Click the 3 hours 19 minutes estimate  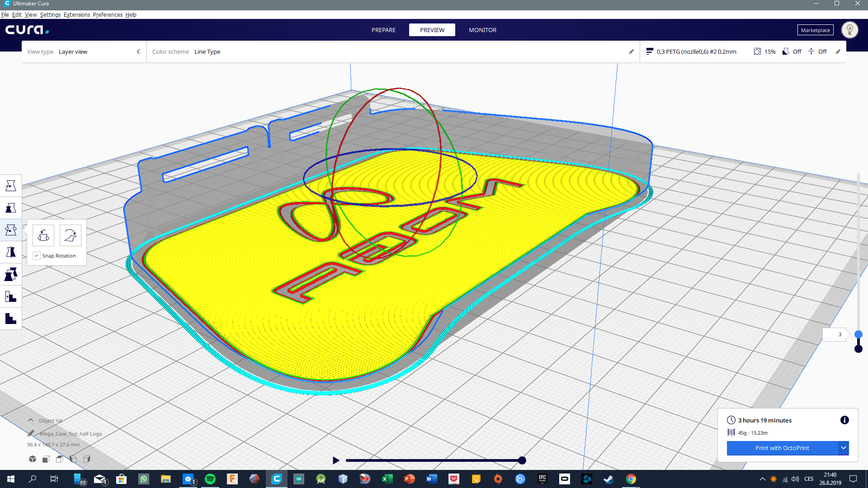pos(765,420)
